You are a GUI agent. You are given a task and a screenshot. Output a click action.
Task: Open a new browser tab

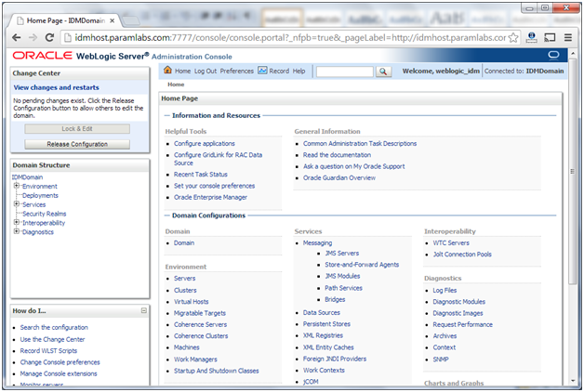[131, 20]
